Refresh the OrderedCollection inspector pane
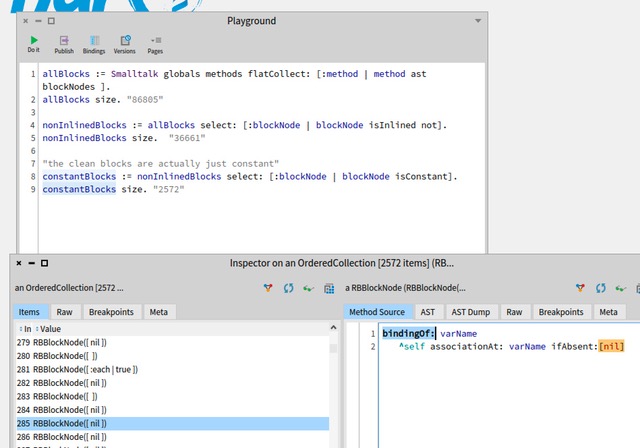The height and width of the screenshot is (448, 640). (289, 288)
